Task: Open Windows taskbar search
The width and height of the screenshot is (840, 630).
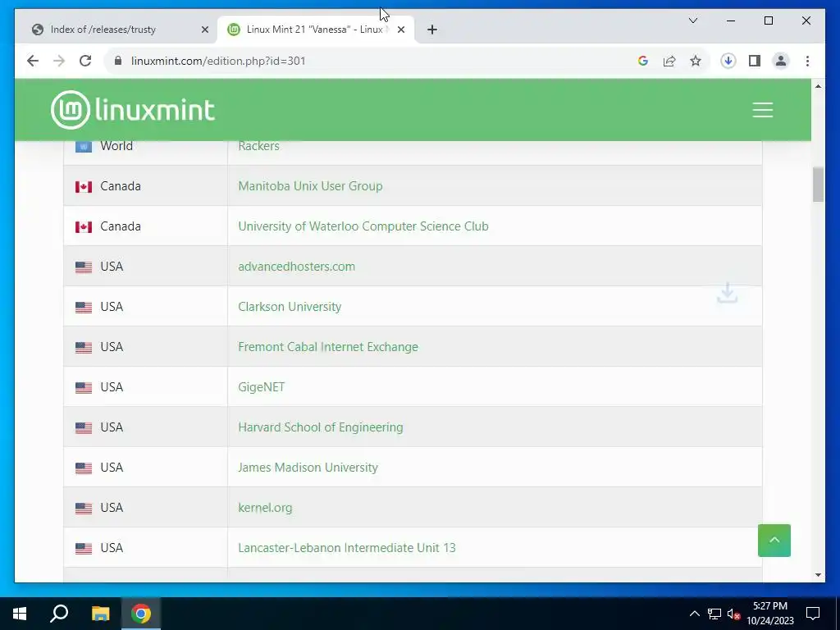Action: click(x=59, y=614)
